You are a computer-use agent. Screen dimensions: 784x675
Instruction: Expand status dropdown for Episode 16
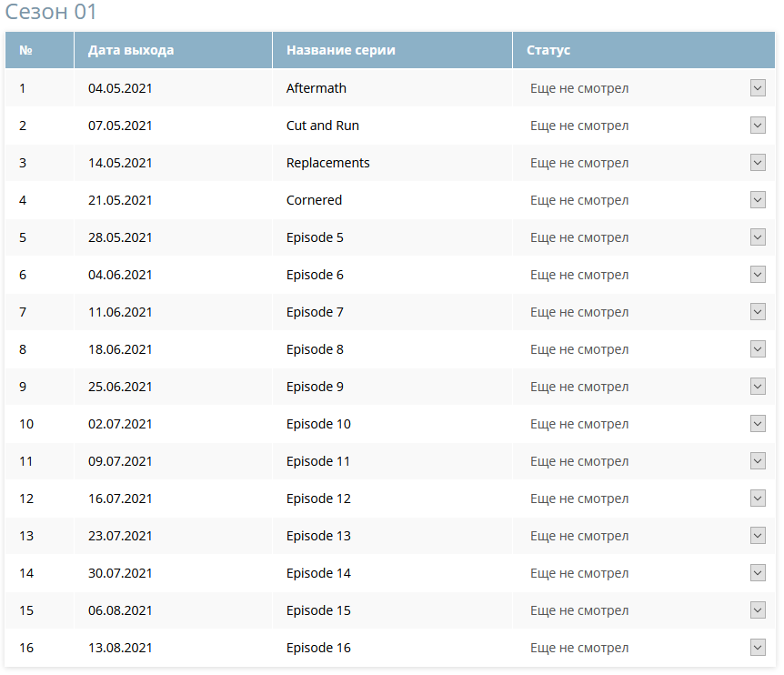(758, 648)
